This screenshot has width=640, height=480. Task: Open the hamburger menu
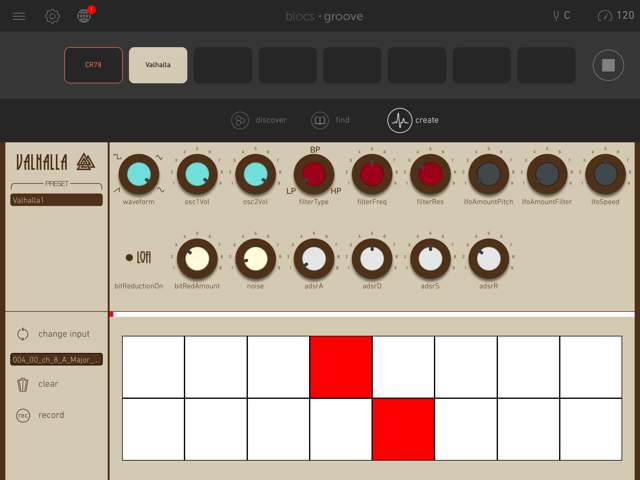[x=21, y=16]
